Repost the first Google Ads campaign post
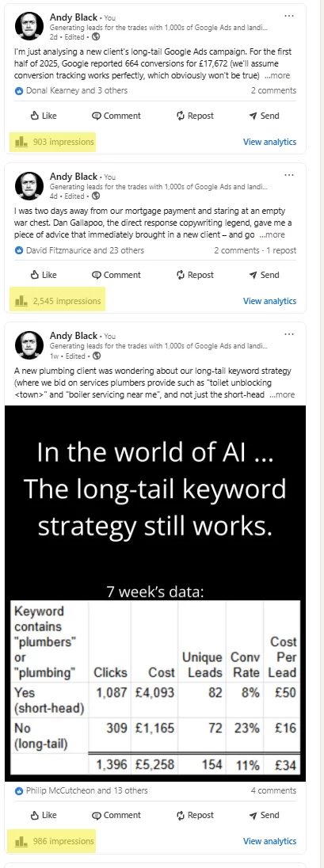324x868 pixels. 194,116
